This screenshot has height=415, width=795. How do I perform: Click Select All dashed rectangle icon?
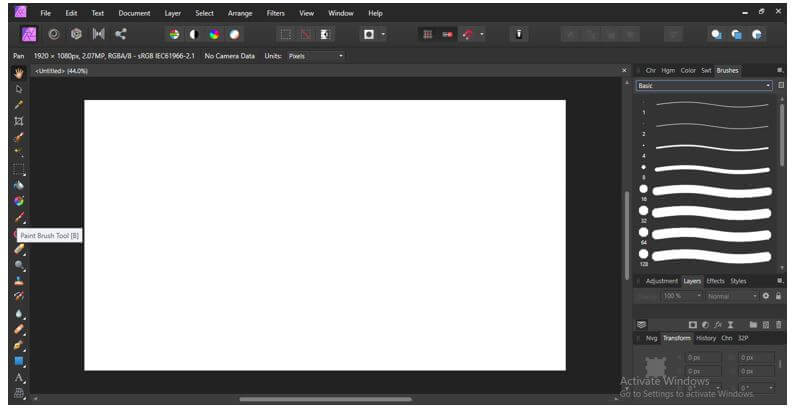(x=286, y=34)
